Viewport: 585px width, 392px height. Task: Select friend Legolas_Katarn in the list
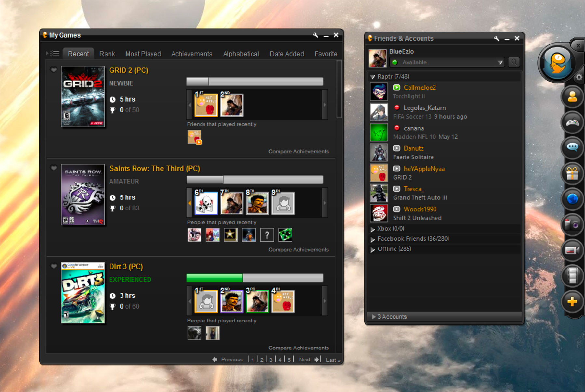coord(445,112)
